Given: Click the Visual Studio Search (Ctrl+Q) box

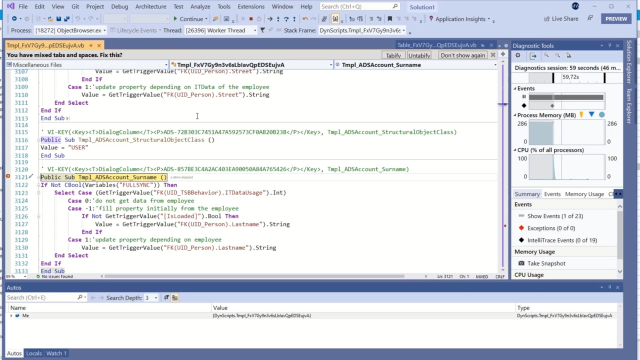Looking at the screenshot, I should pos(359,7).
